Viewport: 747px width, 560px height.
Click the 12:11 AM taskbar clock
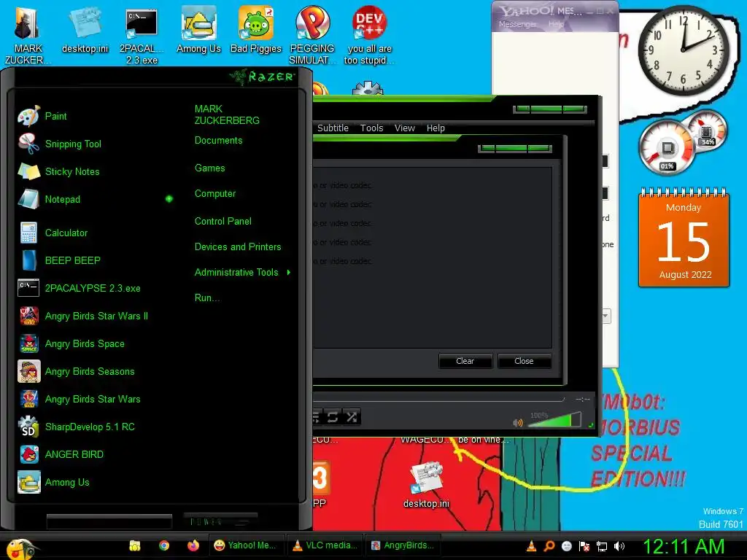click(684, 546)
